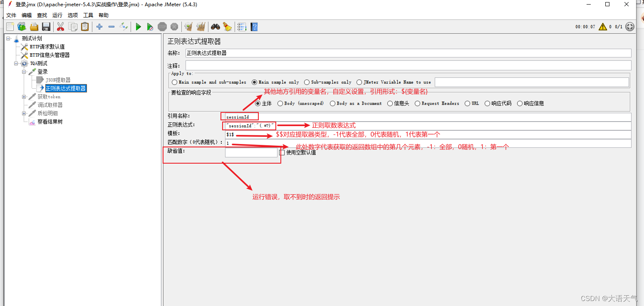The image size is (644, 306).
Task: Enable the 使用空默认值 checkbox
Action: 281,152
